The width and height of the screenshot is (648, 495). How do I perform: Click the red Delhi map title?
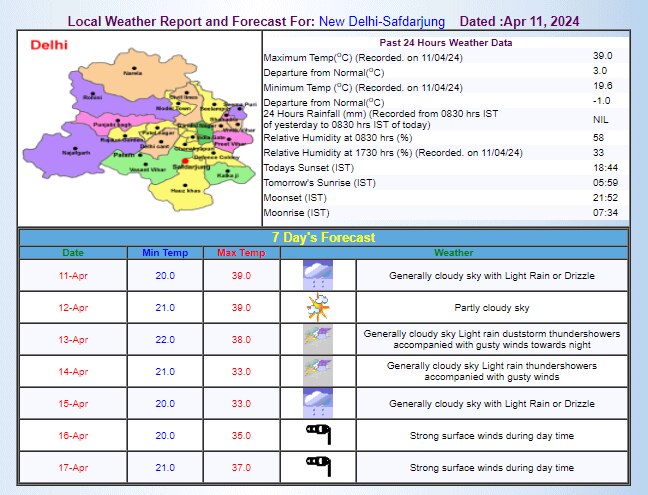tap(48, 45)
